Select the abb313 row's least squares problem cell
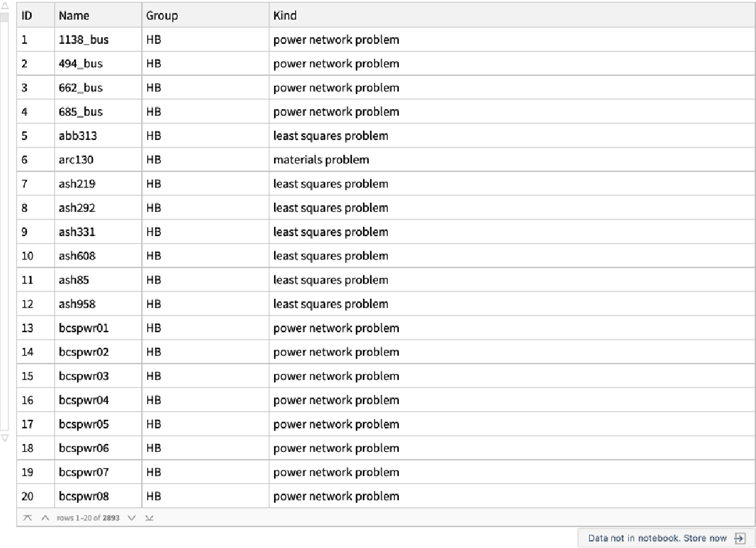The height and width of the screenshot is (548, 756). [330, 136]
